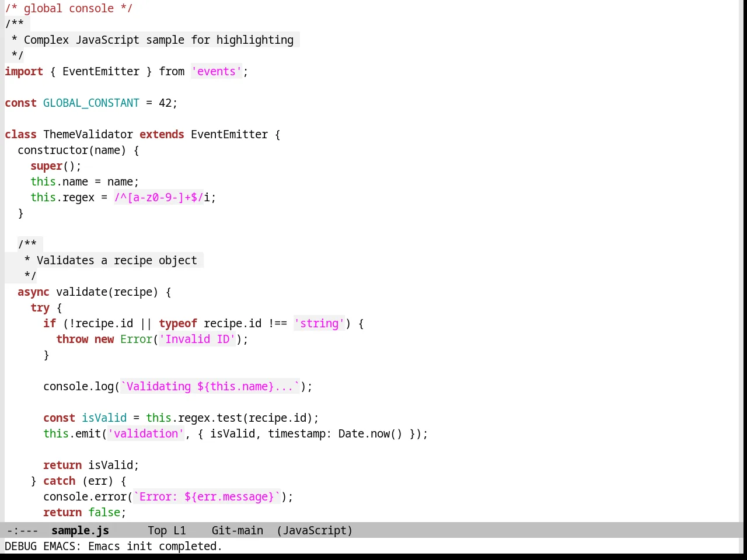Click 'EventEmitter' in the import statement
747x560 pixels.
[101, 71]
